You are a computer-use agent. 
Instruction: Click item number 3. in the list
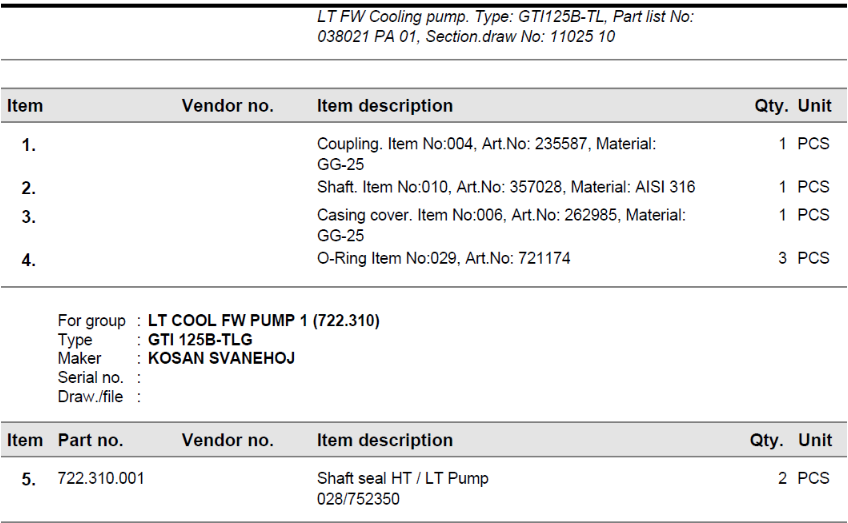(x=29, y=217)
